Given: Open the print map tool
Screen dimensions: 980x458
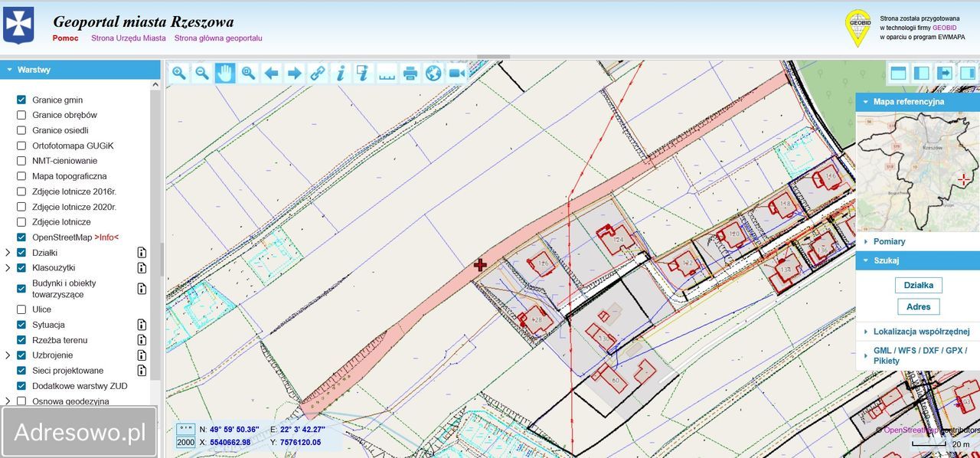Looking at the screenshot, I should point(410,74).
